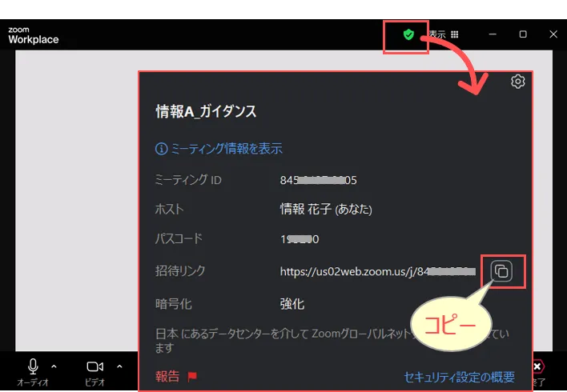The image size is (567, 392).
Task: Click the Zoom Workplace logo
Action: [x=34, y=35]
